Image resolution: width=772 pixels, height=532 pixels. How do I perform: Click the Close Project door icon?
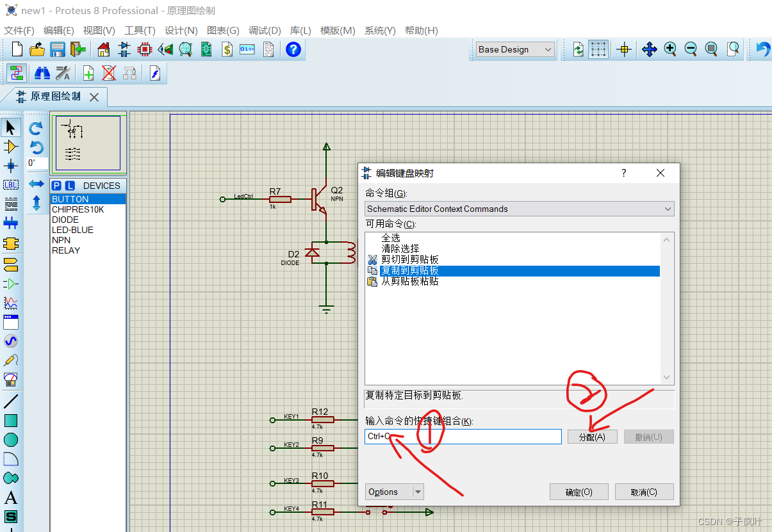pos(78,49)
